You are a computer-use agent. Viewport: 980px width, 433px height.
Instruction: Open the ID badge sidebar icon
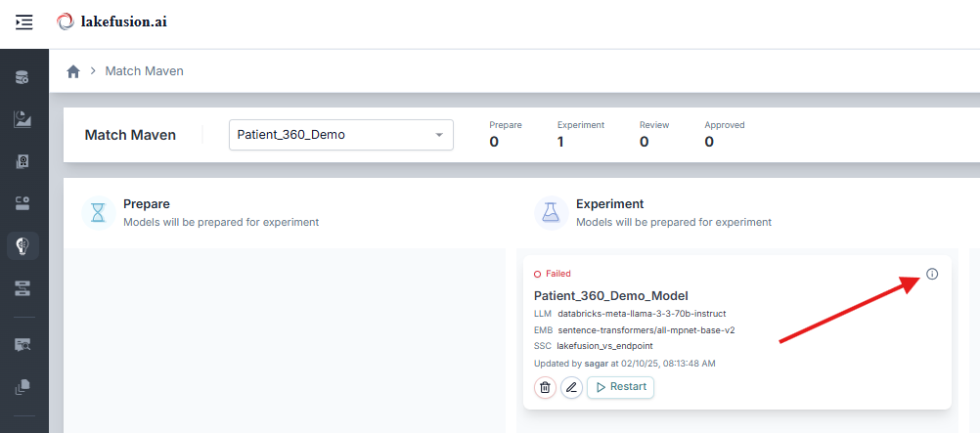[22, 162]
